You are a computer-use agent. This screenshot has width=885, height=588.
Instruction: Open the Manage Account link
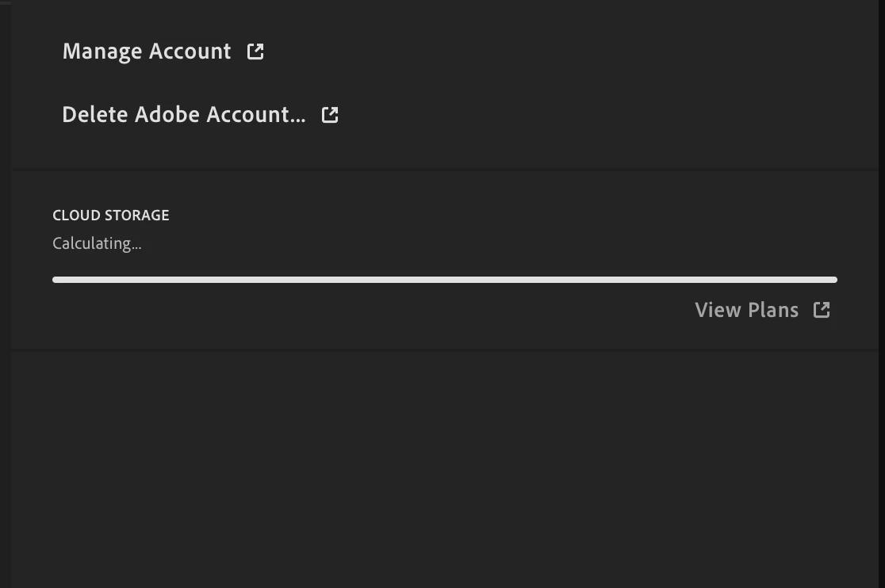click(147, 52)
